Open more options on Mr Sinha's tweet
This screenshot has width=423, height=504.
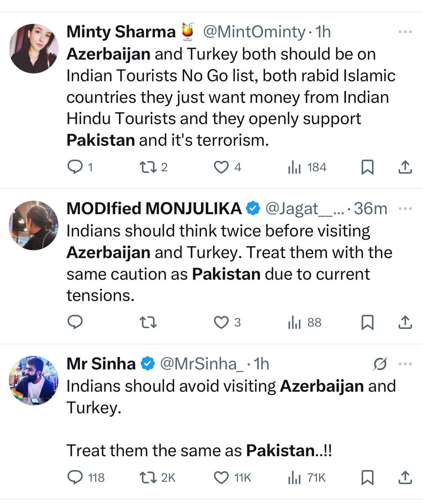(x=405, y=364)
